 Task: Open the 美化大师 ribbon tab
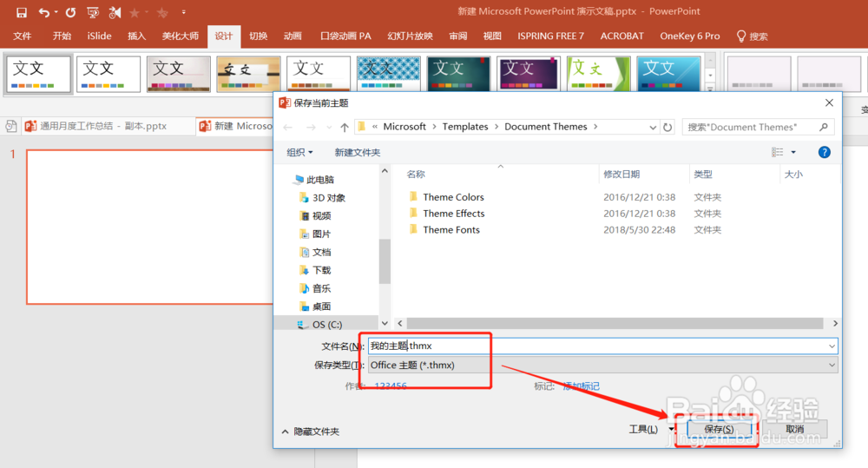click(x=180, y=36)
